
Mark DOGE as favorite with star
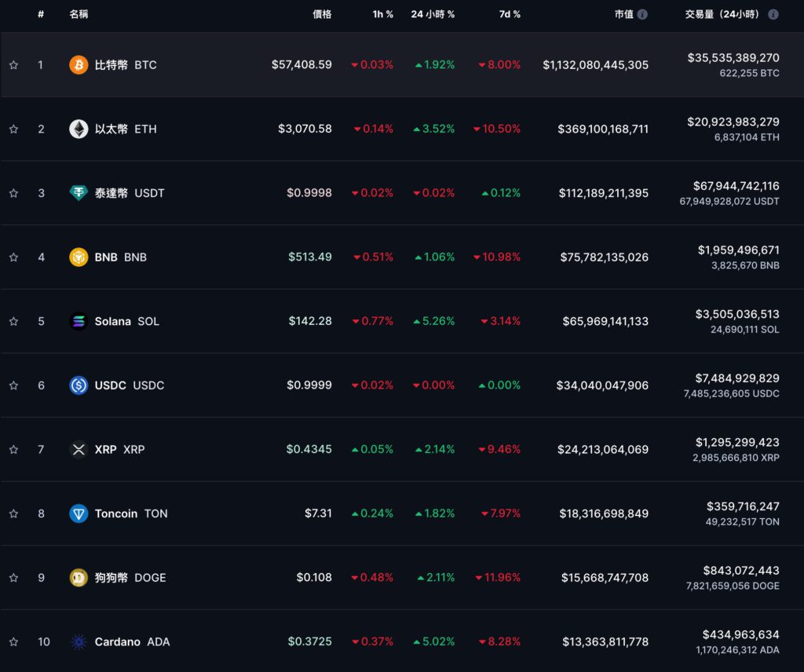click(14, 578)
